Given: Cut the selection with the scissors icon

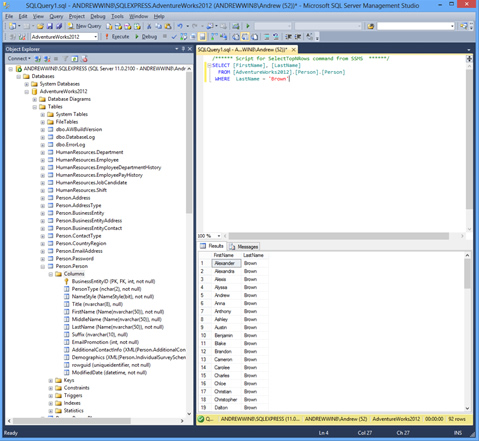Looking at the screenshot, I should pos(149,26).
